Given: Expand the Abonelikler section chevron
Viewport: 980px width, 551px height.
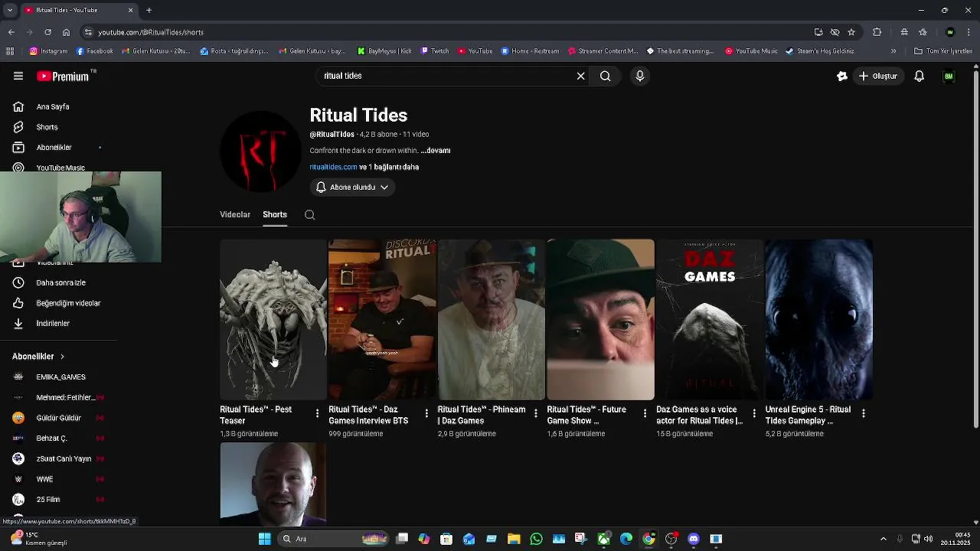Looking at the screenshot, I should (x=62, y=357).
